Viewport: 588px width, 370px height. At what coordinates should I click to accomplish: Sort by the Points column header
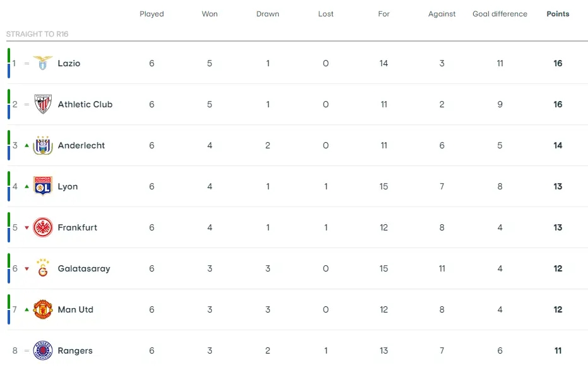tap(558, 14)
